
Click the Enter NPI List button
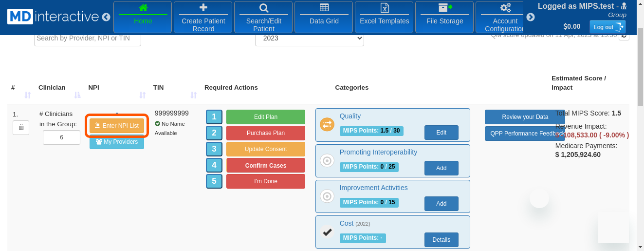[x=117, y=126]
